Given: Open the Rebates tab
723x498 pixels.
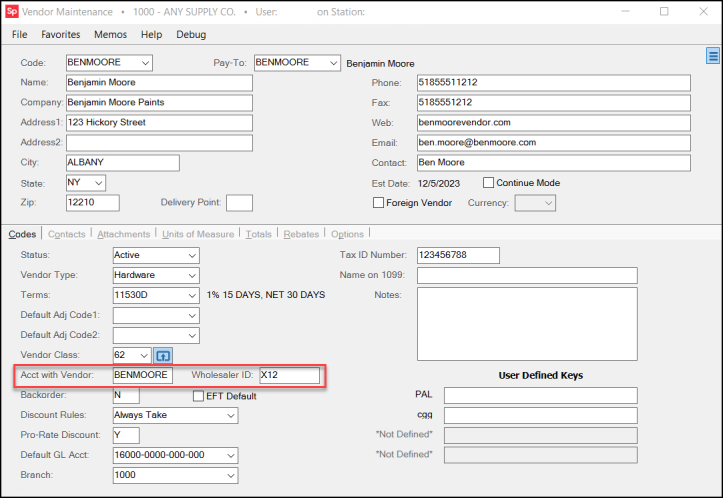Looking at the screenshot, I should [301, 234].
